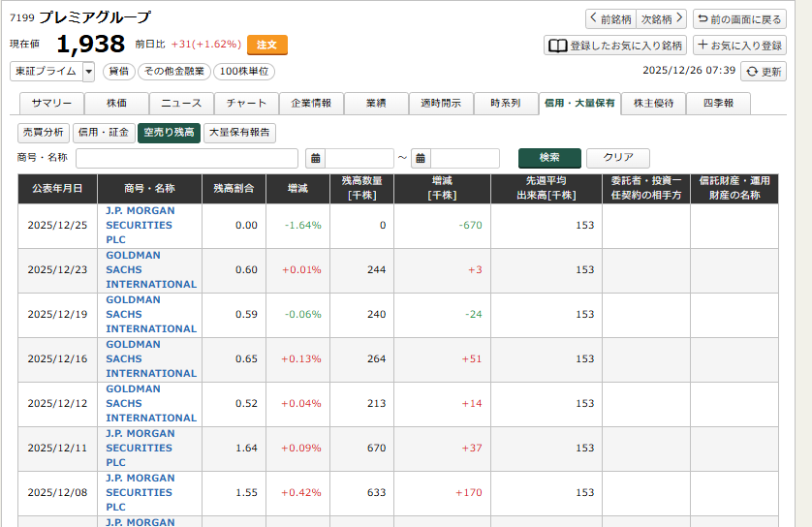This screenshot has width=812, height=527.
Task: Select the 大量保有報告 sub-tab
Action: 239,133
